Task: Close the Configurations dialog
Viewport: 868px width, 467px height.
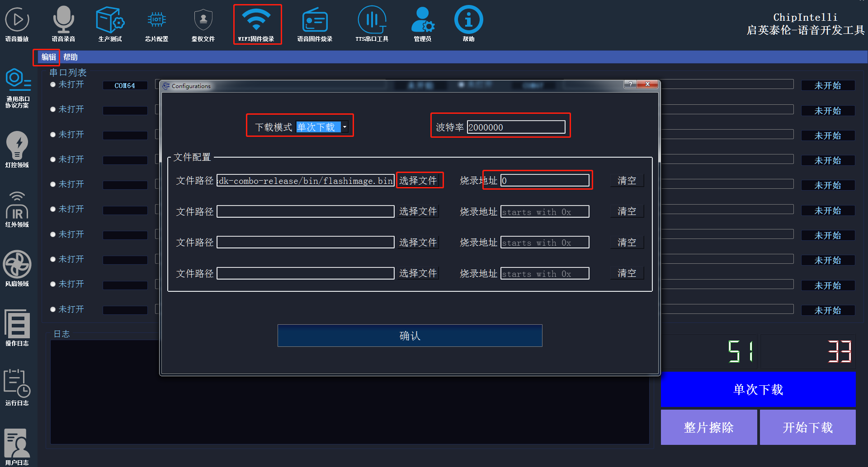Action: tap(648, 84)
